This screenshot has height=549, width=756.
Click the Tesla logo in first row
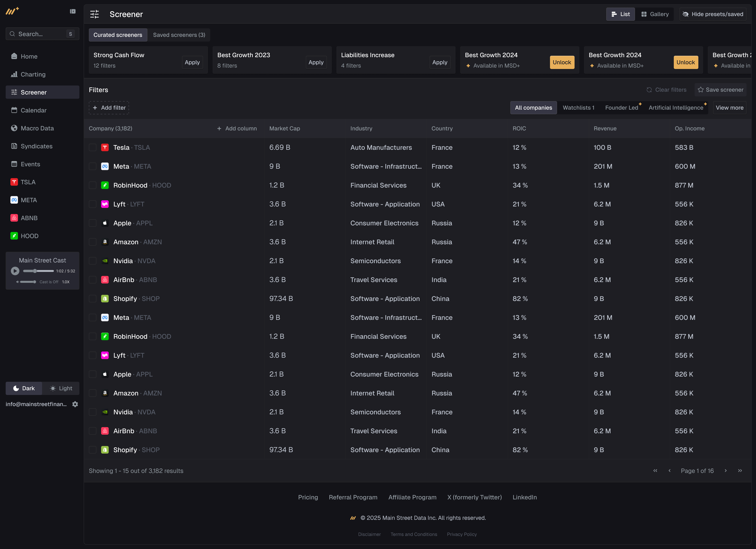(x=105, y=147)
